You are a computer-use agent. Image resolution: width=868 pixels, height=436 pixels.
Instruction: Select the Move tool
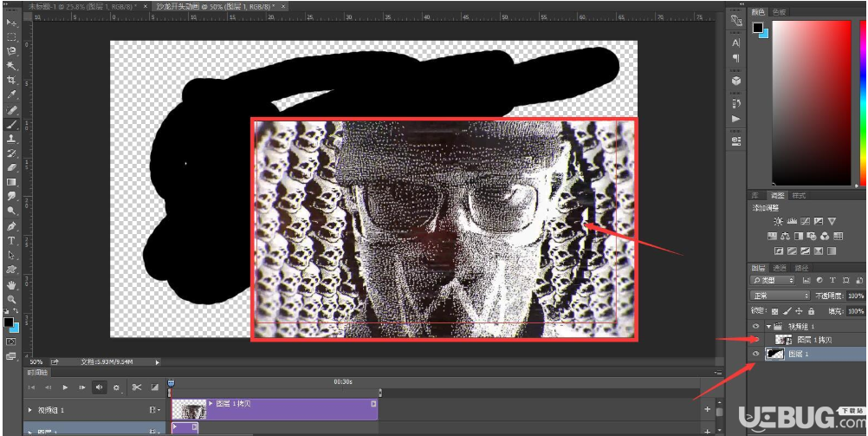click(x=11, y=23)
